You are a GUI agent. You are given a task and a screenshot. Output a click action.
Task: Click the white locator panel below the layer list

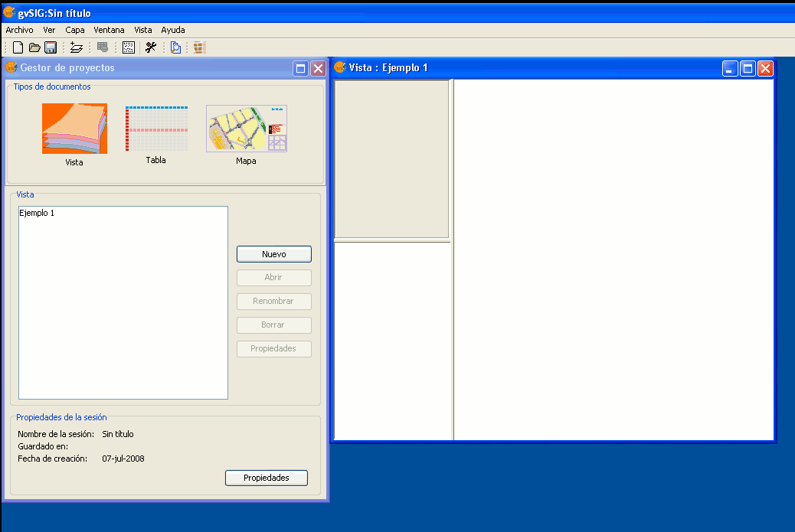pyautogui.click(x=393, y=341)
